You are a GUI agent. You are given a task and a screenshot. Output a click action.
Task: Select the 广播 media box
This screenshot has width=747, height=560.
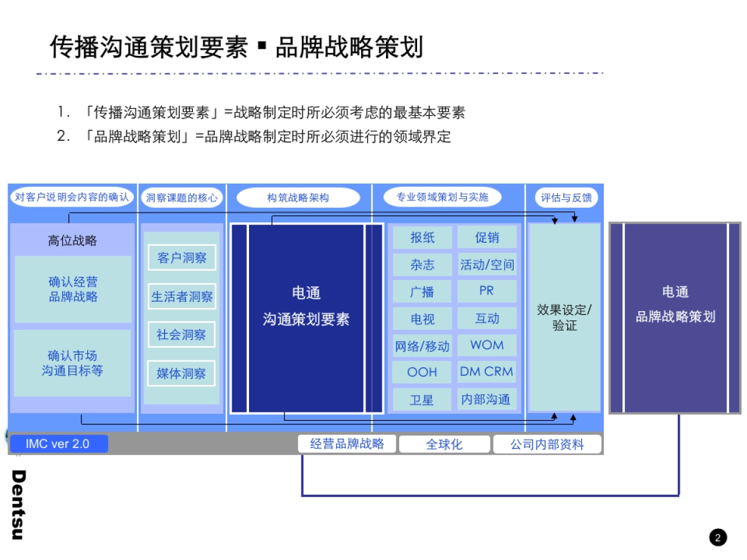[x=423, y=291]
